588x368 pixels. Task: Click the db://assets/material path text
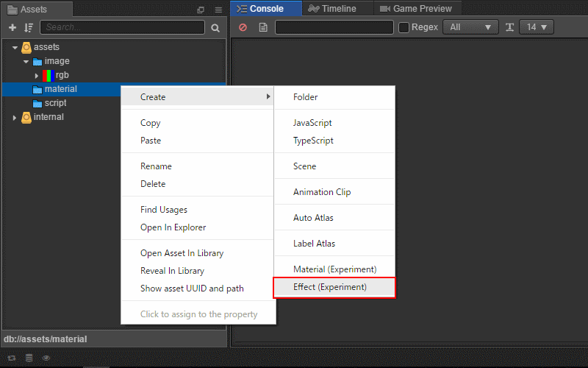tap(46, 339)
